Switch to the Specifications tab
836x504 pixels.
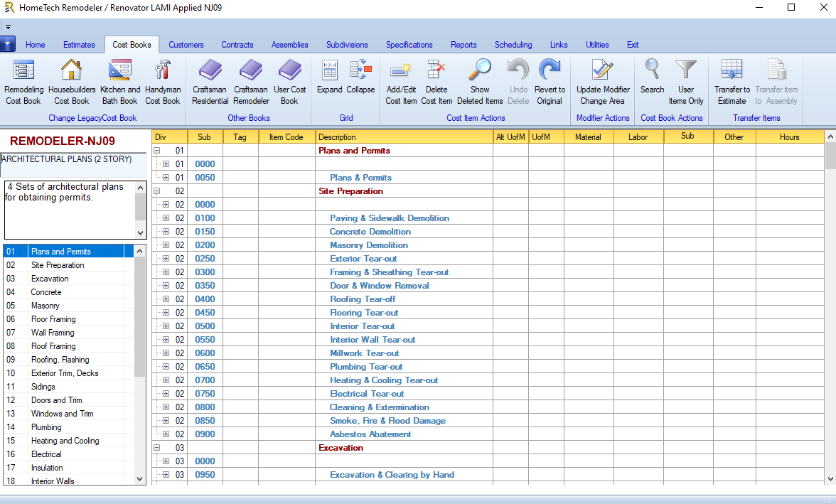pos(409,45)
